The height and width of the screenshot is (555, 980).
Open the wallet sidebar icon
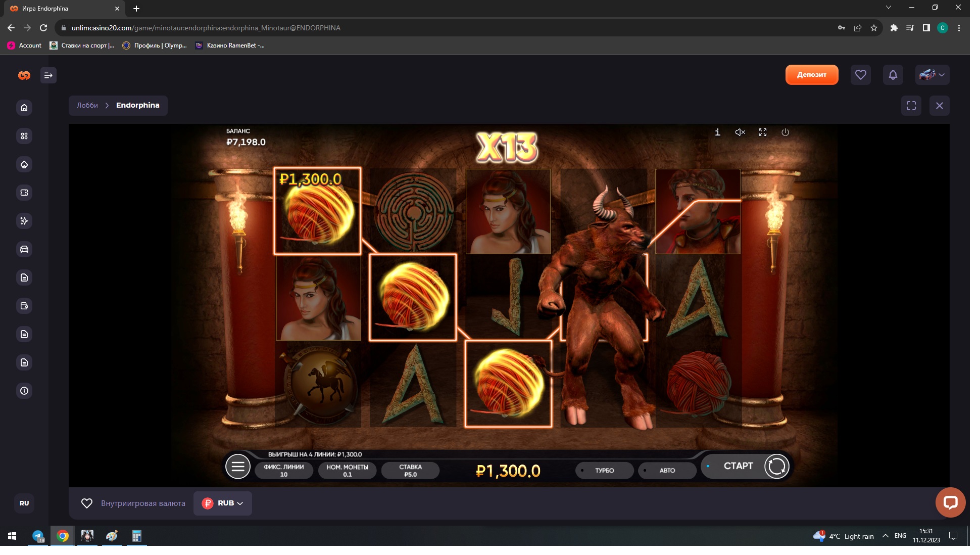[24, 306]
